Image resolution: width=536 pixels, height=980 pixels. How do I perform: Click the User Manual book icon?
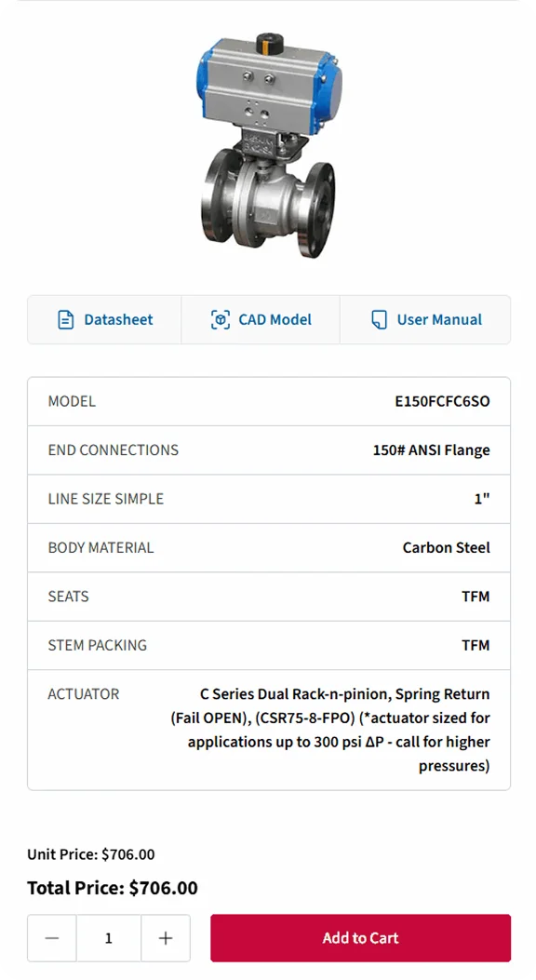(379, 319)
